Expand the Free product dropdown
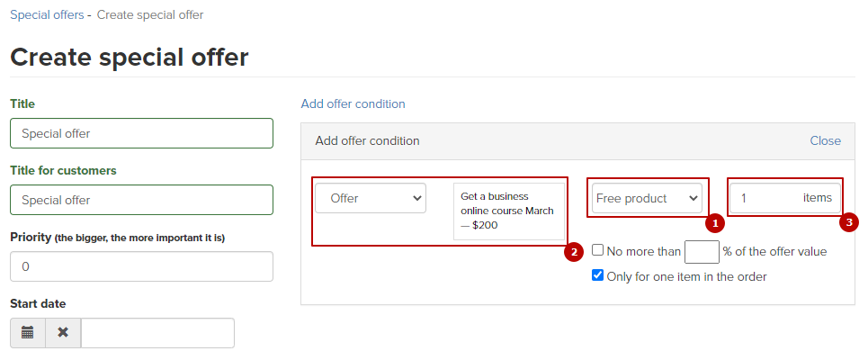The height and width of the screenshot is (360, 868). [x=647, y=198]
